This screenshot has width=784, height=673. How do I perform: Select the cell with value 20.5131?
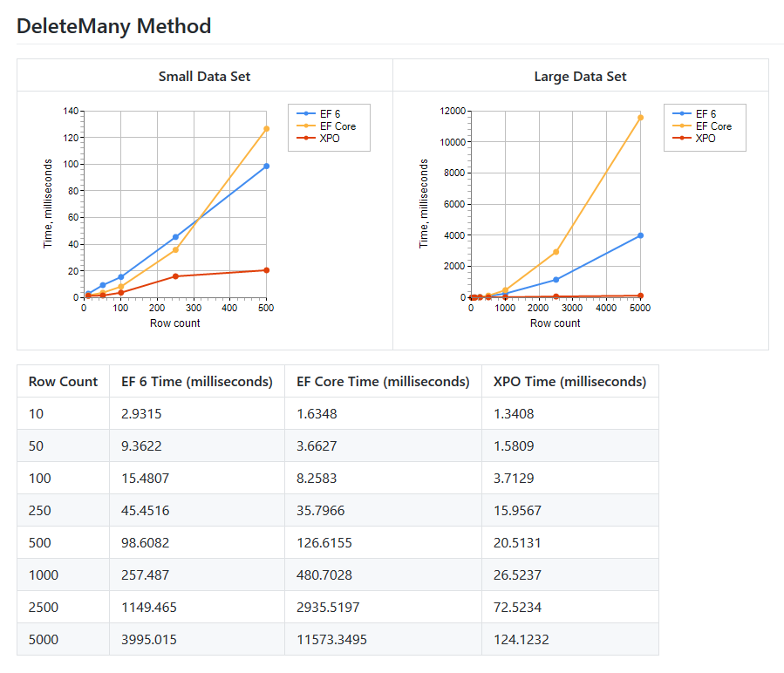[x=570, y=542]
